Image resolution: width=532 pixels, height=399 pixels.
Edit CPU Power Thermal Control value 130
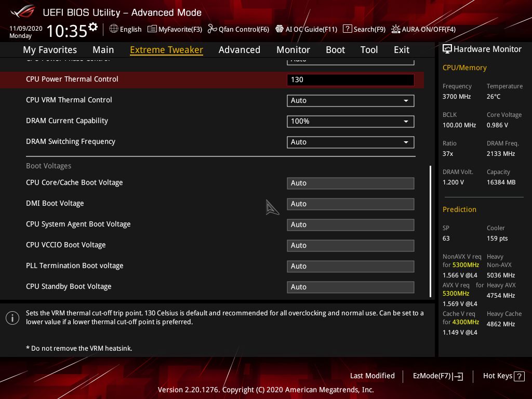(351, 79)
